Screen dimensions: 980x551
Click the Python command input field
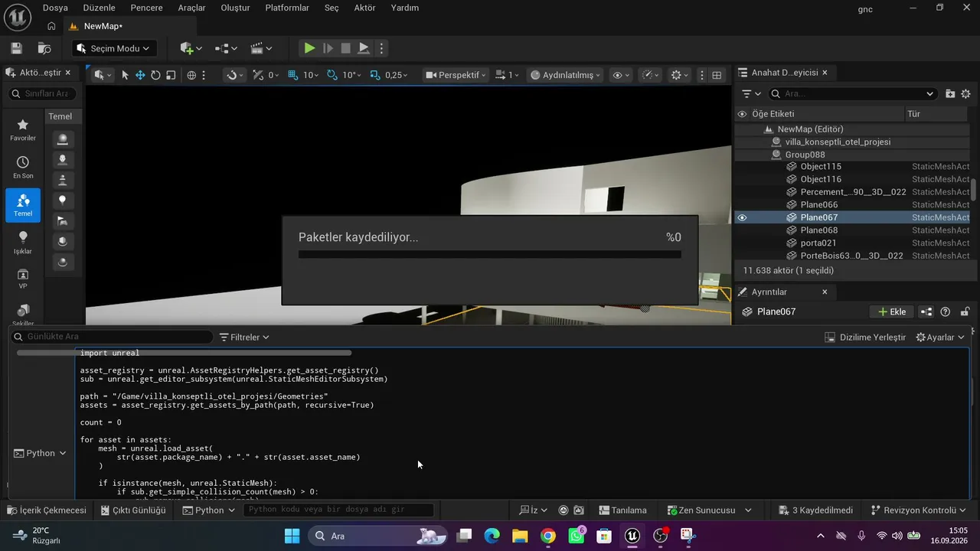(338, 510)
